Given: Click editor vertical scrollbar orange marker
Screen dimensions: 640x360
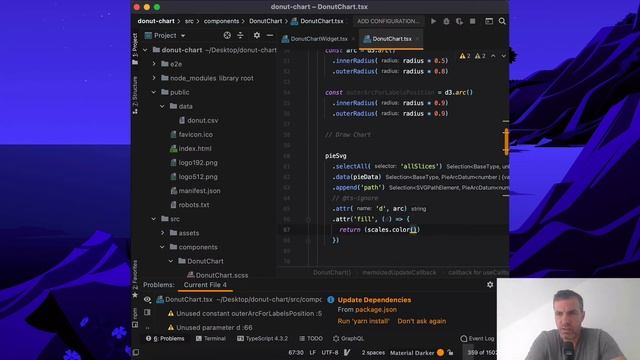Looking at the screenshot, I should [506, 142].
